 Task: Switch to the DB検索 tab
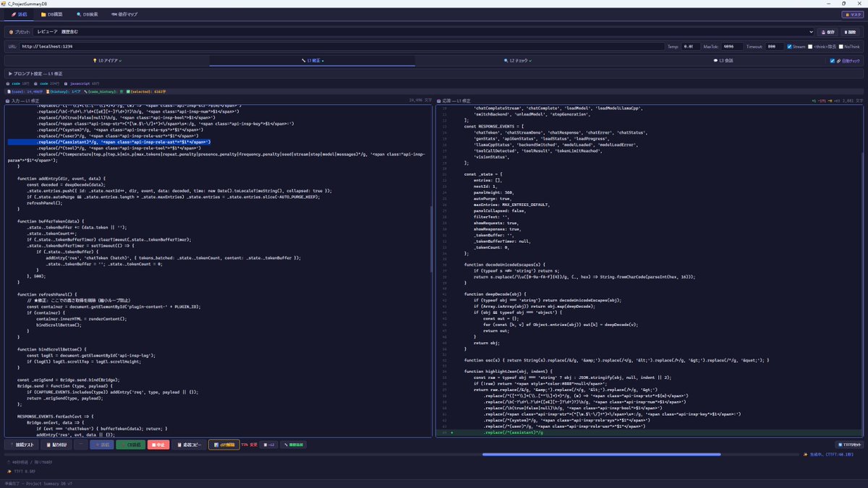pyautogui.click(x=88, y=14)
